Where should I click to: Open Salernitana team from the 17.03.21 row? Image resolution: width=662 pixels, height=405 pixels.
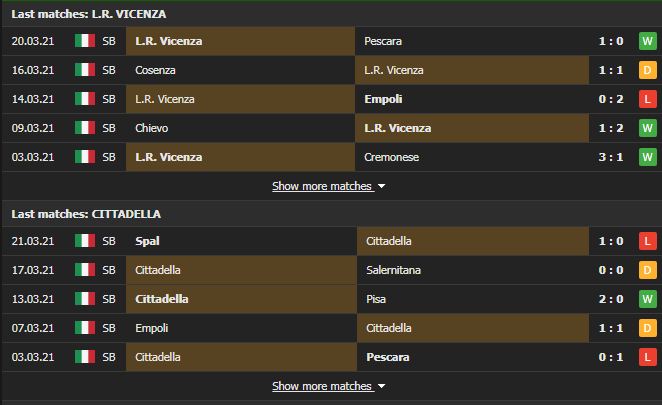(x=393, y=270)
